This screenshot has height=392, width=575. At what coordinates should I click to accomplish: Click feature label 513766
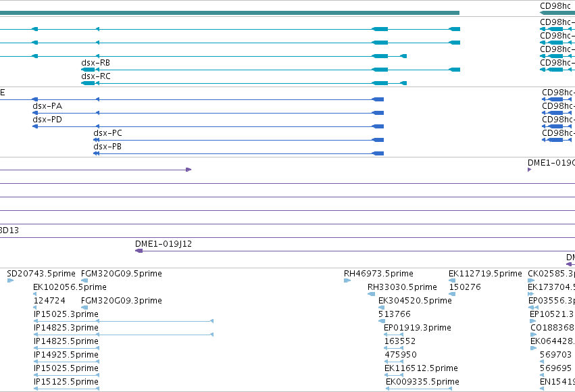[394, 314]
